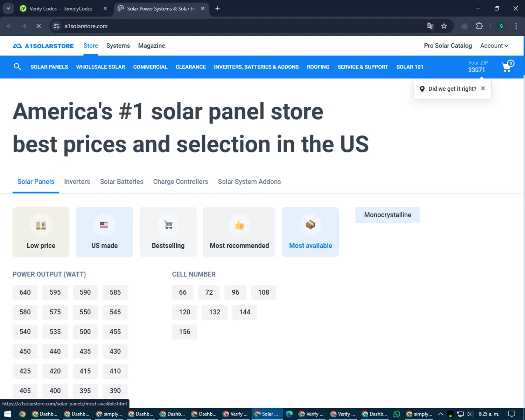This screenshot has width=525, height=420.
Task: Open the translate page icon
Action: pyautogui.click(x=431, y=26)
